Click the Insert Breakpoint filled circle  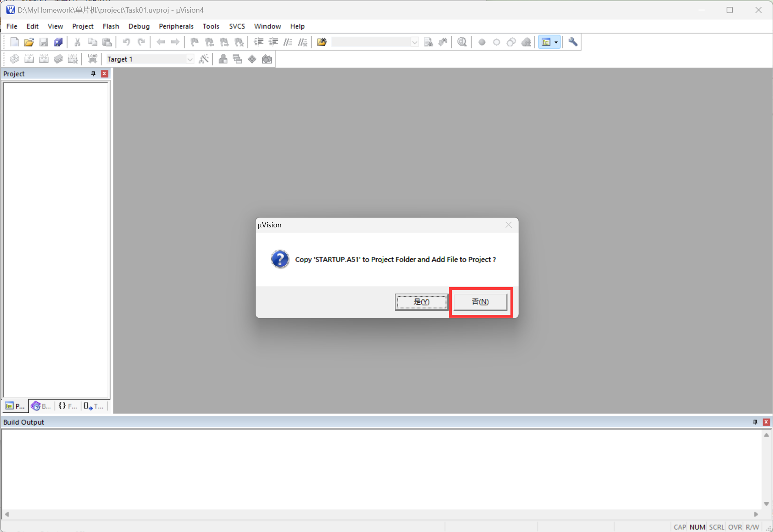pos(482,42)
